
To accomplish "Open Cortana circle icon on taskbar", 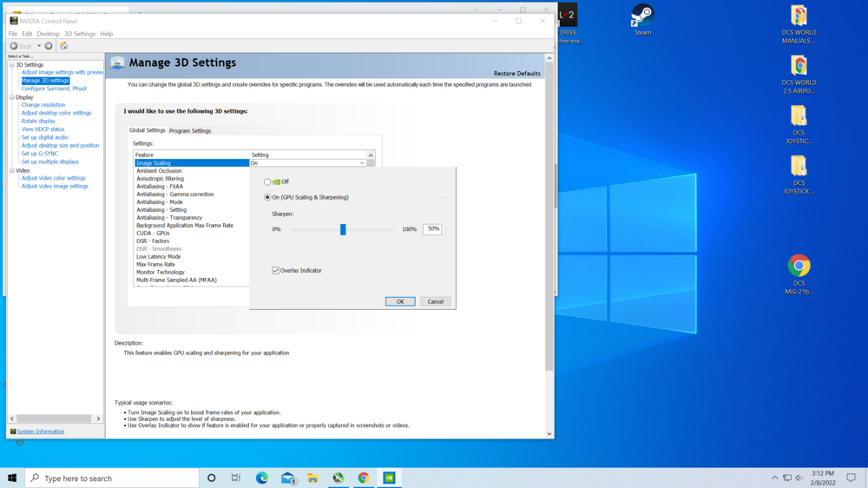I will (212, 478).
